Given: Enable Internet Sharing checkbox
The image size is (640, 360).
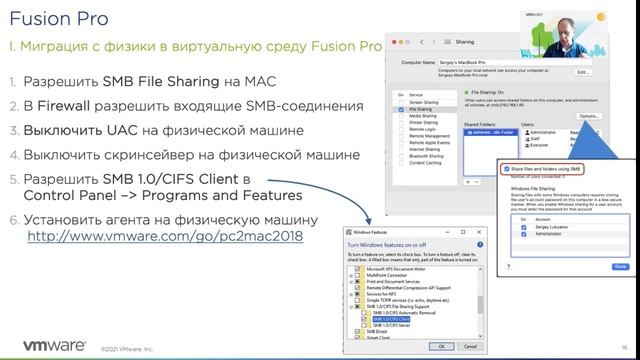Looking at the screenshot, I should click(401, 149).
